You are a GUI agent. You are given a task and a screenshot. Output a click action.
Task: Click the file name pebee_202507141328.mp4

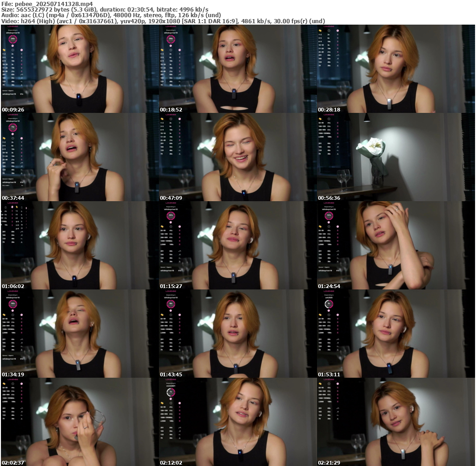point(47,4)
